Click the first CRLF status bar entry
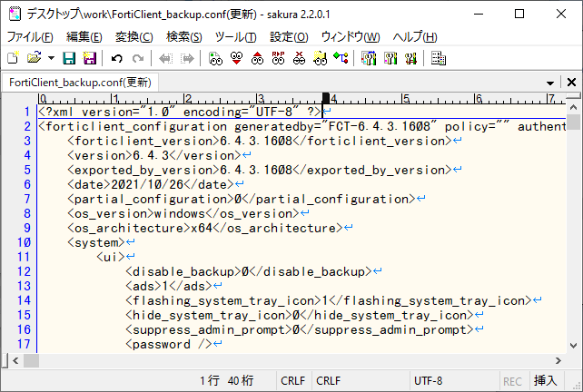 click(293, 381)
